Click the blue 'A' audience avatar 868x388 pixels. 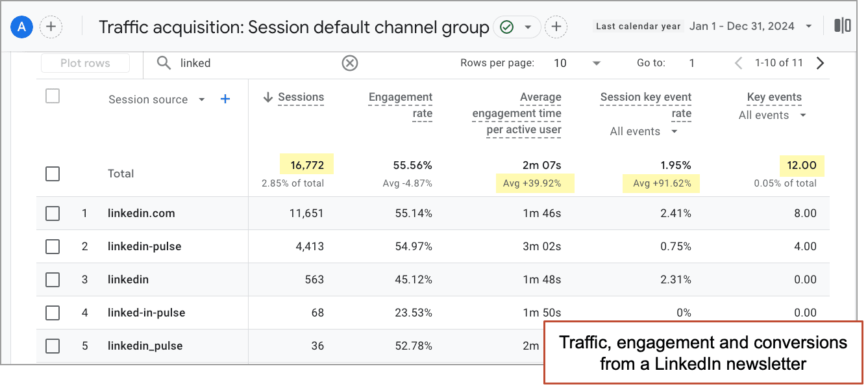pyautogui.click(x=22, y=27)
